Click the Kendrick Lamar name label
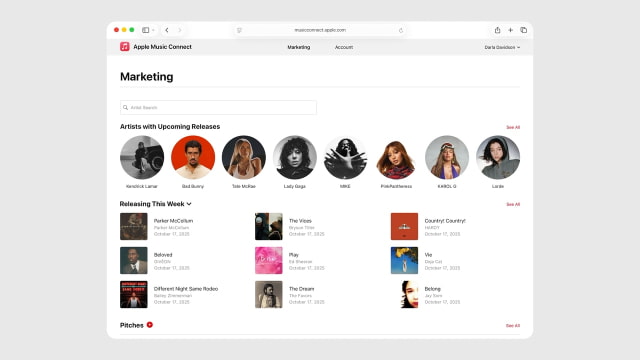 tap(142, 186)
